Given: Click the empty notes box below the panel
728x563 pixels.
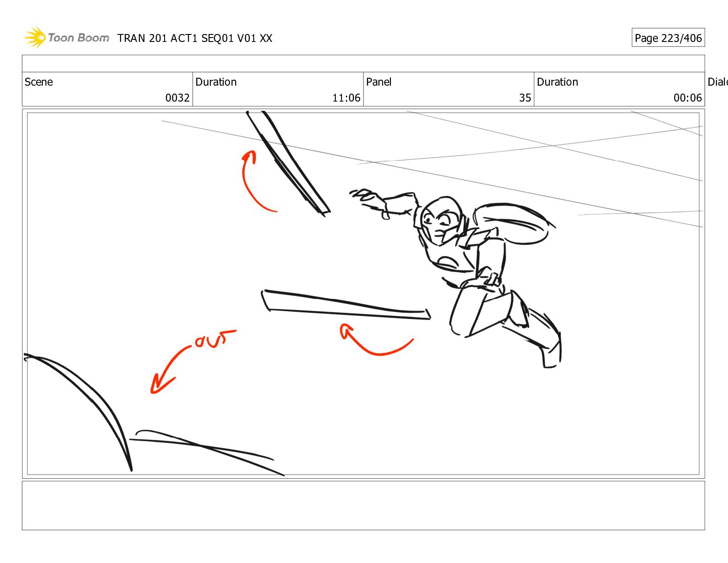Looking at the screenshot, I should pyautogui.click(x=363, y=506).
